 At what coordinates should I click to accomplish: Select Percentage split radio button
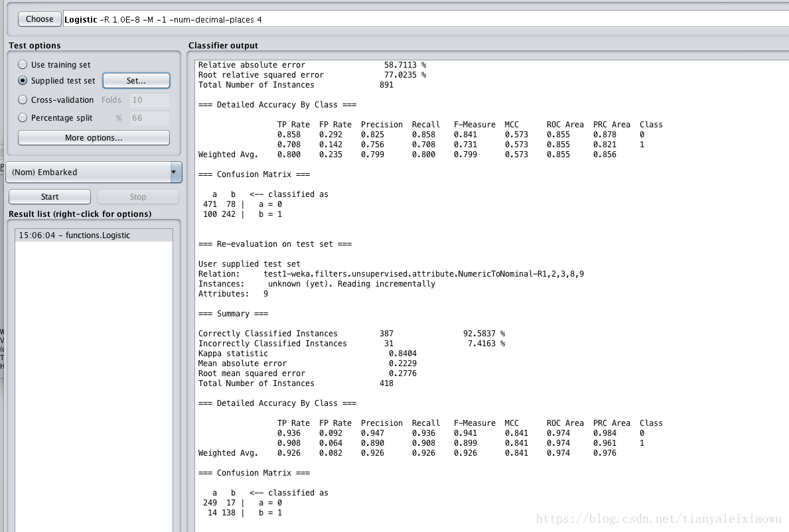click(23, 117)
